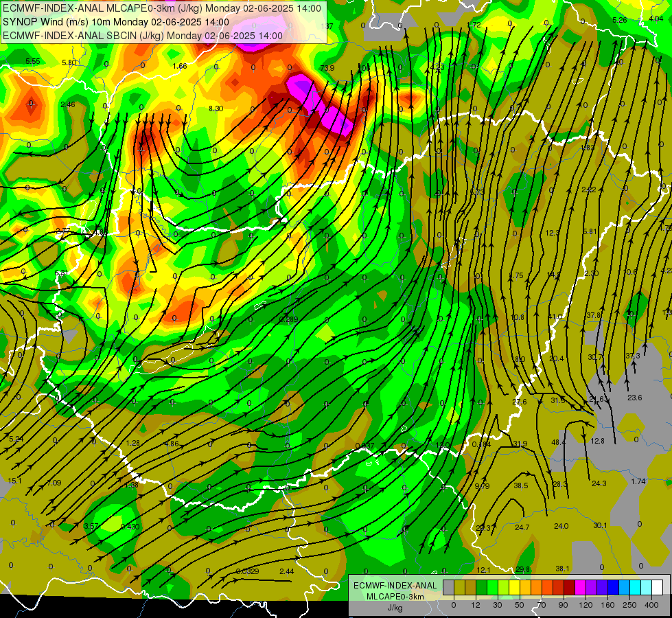Click the map value 7.09

click(x=54, y=483)
